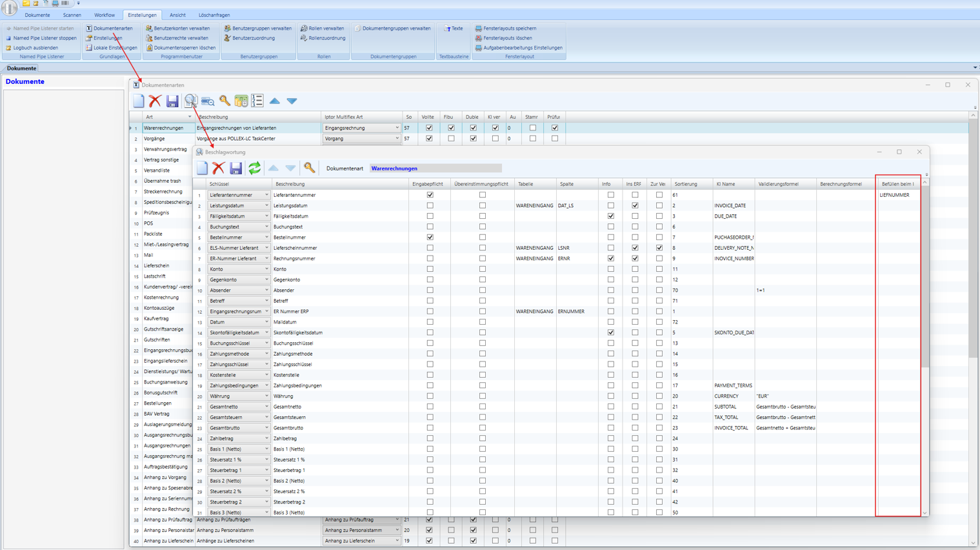The height and width of the screenshot is (550, 980).
Task: Open dropdown showing Anhang zu Lieferschein
Action: pos(397,540)
